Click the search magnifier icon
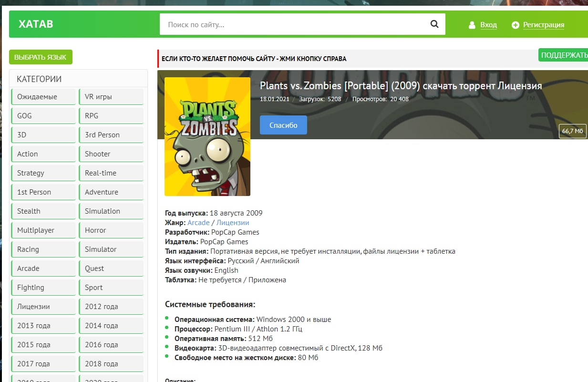This screenshot has width=588, height=382. pyautogui.click(x=434, y=24)
